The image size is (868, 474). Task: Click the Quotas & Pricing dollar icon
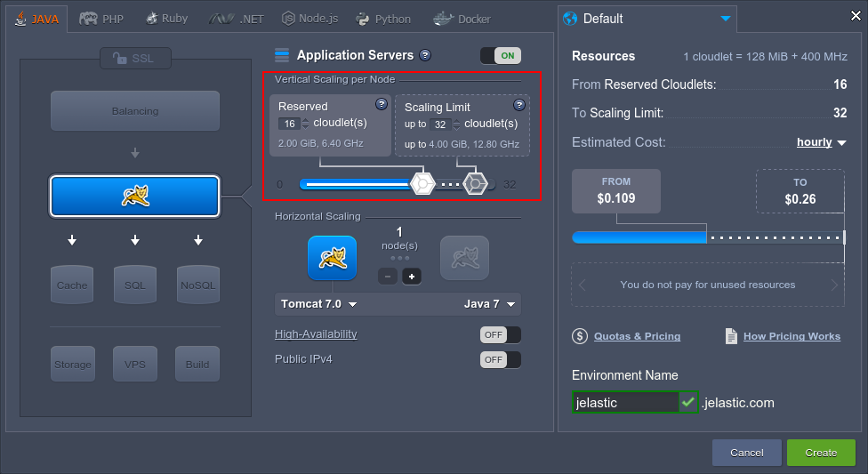(x=580, y=336)
